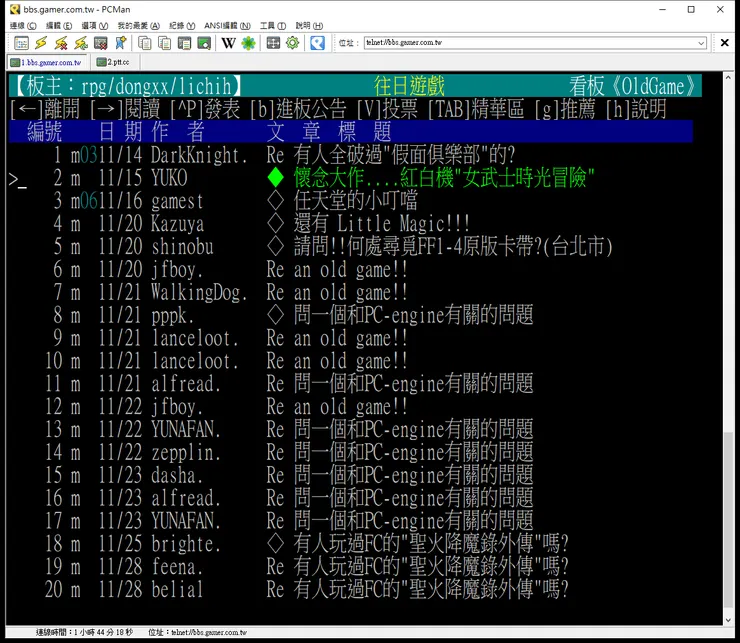Image resolution: width=740 pixels, height=643 pixels.
Task: Click the lightning reconnect icon with green arrow
Action: [x=81, y=43]
